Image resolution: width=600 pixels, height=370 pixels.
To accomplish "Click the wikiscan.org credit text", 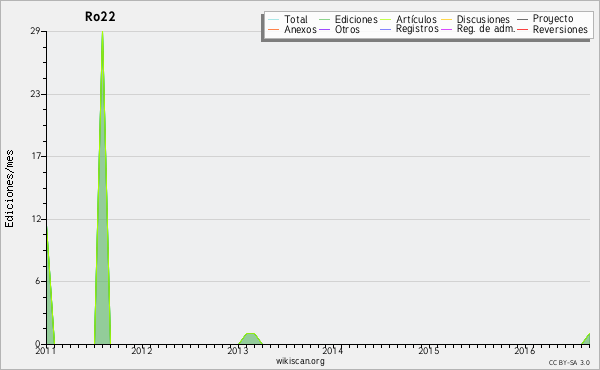I will (300, 361).
